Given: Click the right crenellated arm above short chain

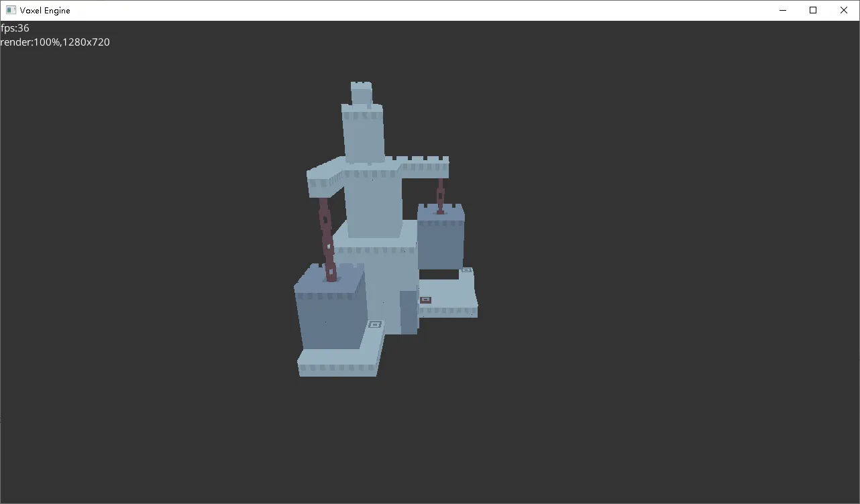Looking at the screenshot, I should point(424,166).
